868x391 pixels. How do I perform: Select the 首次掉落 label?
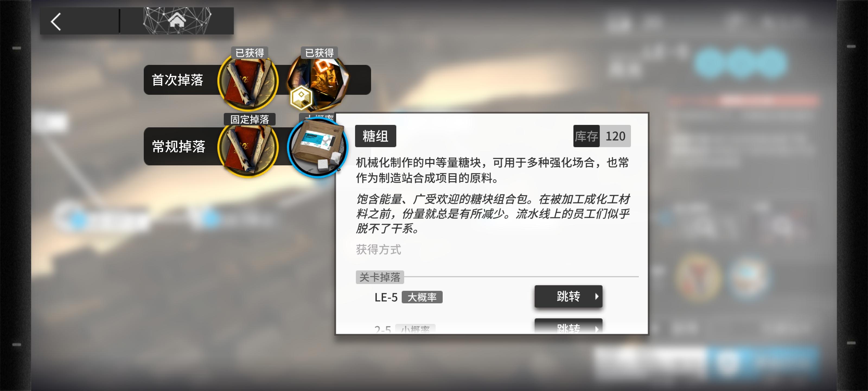(x=178, y=80)
